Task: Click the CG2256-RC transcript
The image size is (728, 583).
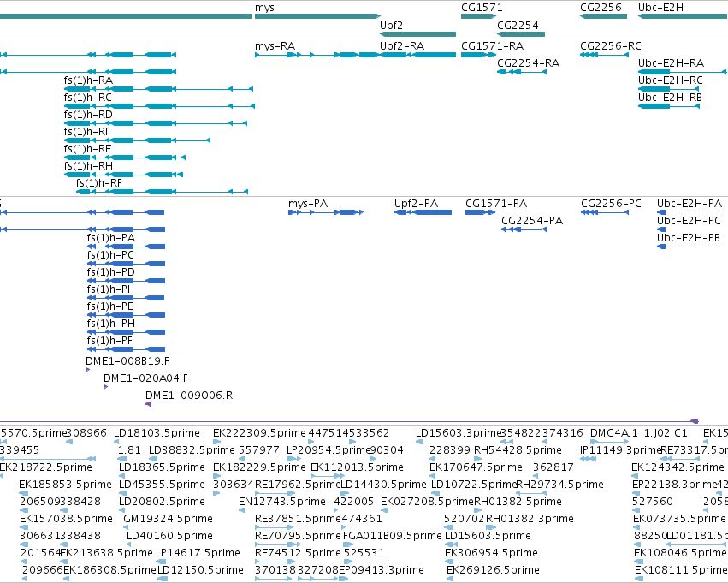Action: click(605, 55)
